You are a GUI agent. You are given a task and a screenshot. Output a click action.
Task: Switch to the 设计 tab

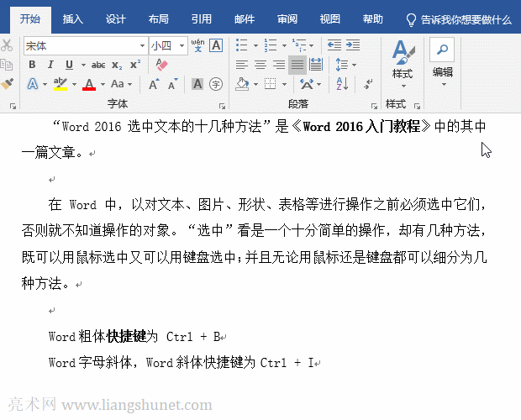pos(116,19)
